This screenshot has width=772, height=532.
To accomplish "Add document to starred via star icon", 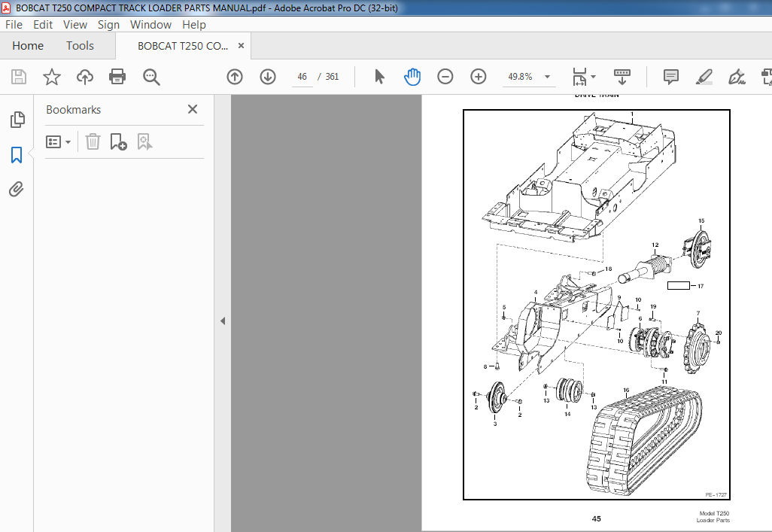I will pos(52,77).
